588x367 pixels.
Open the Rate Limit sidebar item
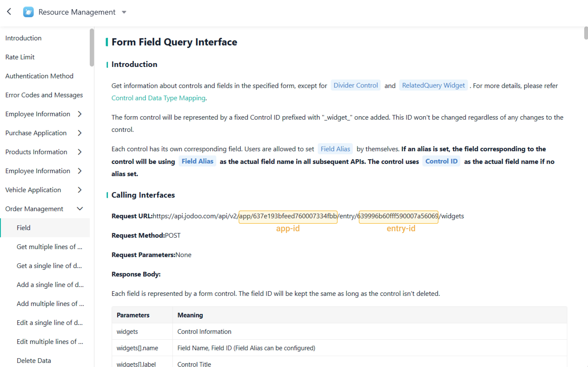[20, 57]
